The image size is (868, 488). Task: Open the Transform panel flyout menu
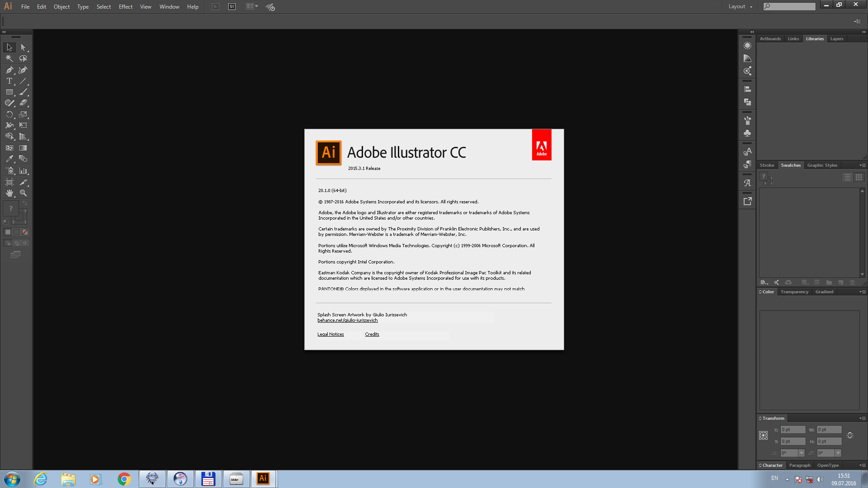pyautogui.click(x=863, y=418)
